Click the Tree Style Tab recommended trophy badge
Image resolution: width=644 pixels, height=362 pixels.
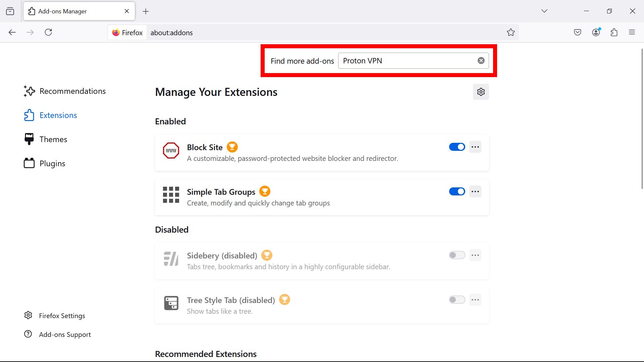coord(284,300)
